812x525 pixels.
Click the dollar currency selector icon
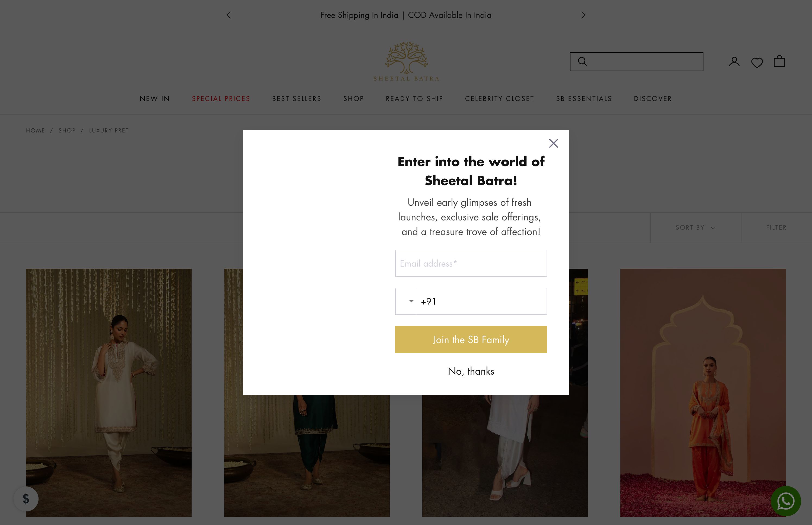26,499
